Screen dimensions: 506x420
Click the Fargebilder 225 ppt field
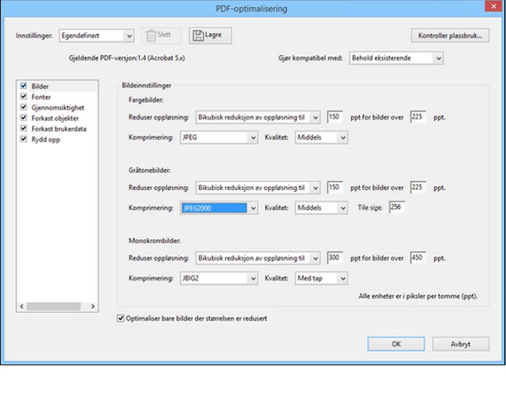418,117
